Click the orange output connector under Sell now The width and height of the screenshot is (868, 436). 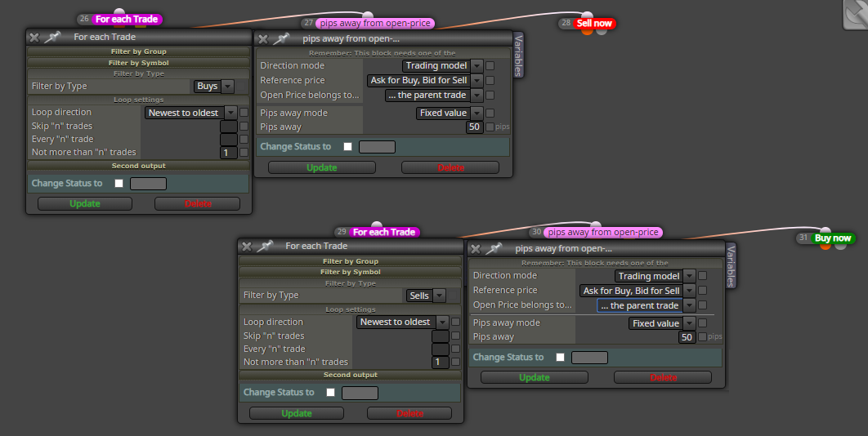(x=588, y=31)
